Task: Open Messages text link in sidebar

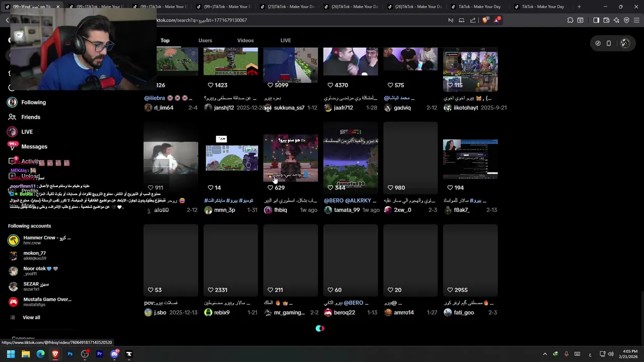Action: pos(34,146)
